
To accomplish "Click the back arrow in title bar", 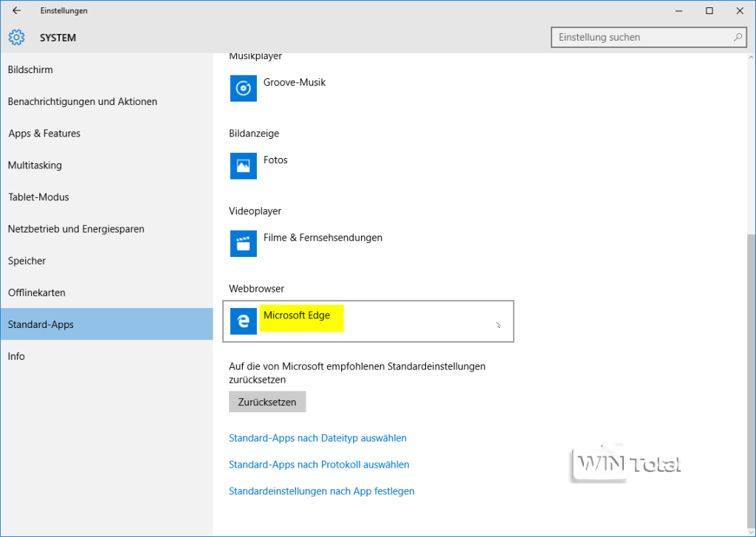I will [16, 10].
